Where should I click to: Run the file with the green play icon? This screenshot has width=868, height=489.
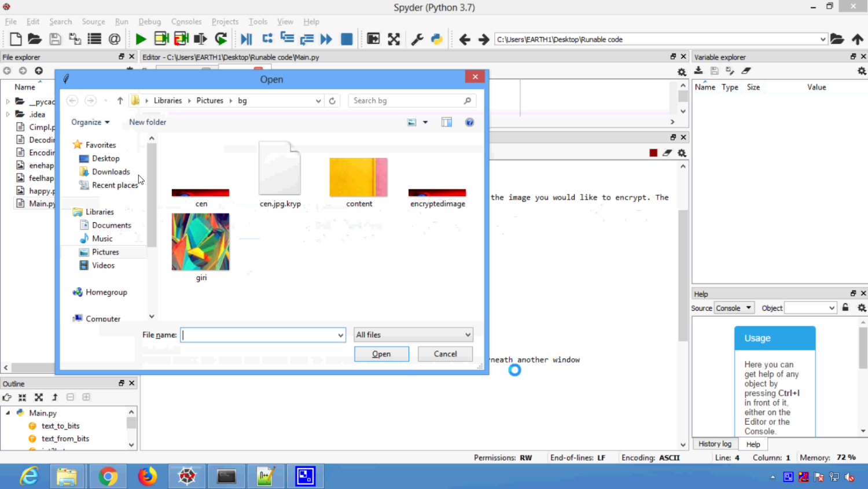pyautogui.click(x=141, y=39)
